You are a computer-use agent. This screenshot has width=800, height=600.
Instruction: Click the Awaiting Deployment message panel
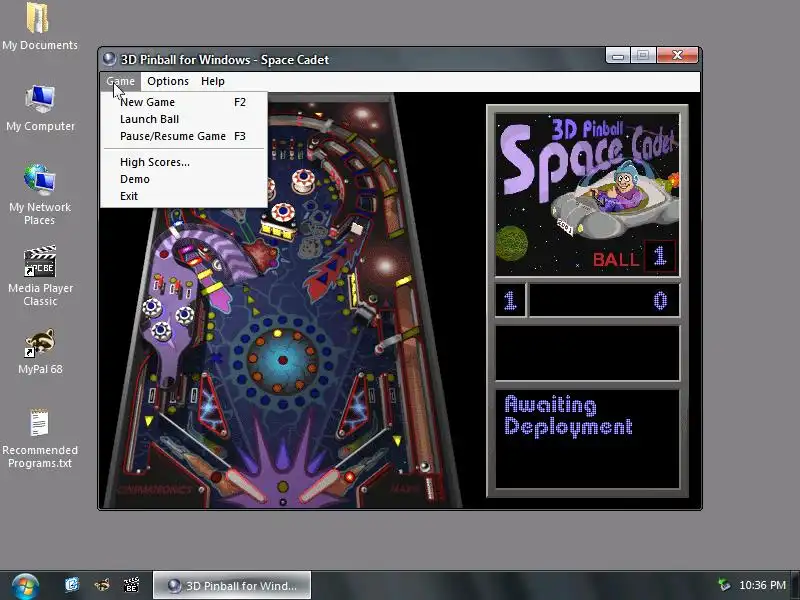[x=587, y=440]
